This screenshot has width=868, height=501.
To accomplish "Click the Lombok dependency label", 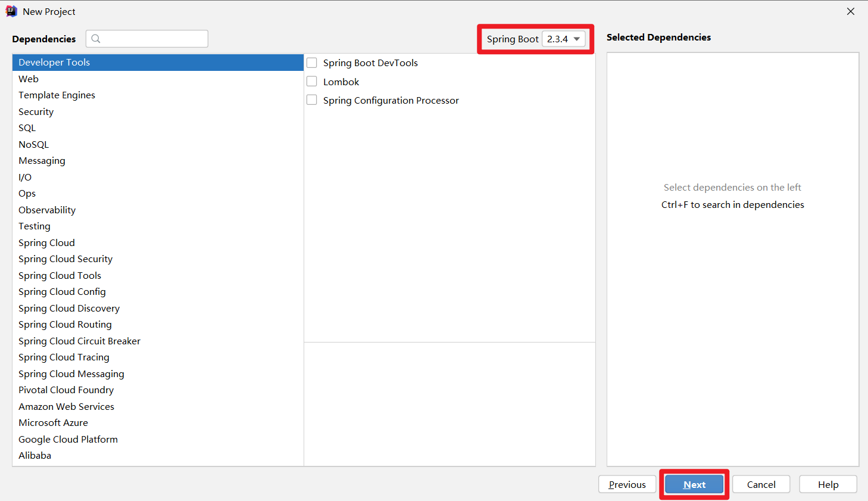I will coord(341,82).
